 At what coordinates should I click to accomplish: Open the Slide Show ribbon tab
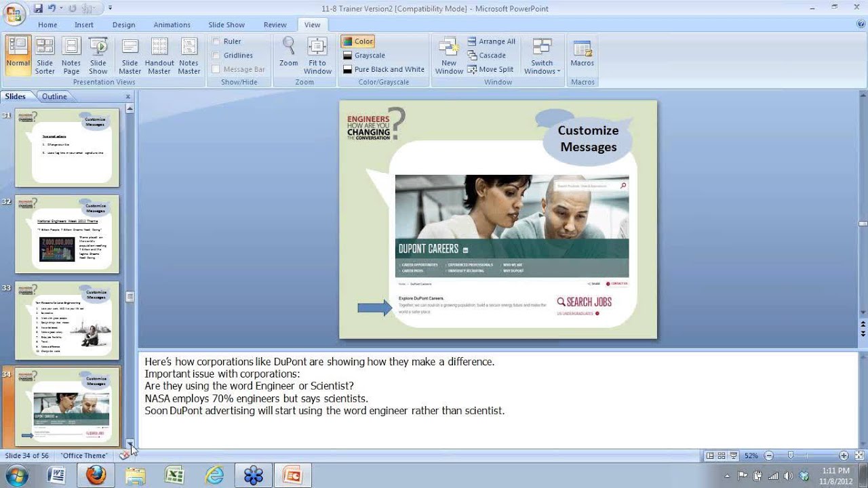[x=226, y=24]
